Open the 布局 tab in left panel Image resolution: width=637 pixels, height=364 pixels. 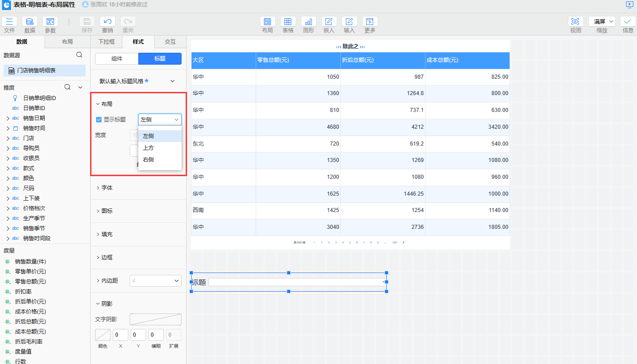[x=67, y=42]
